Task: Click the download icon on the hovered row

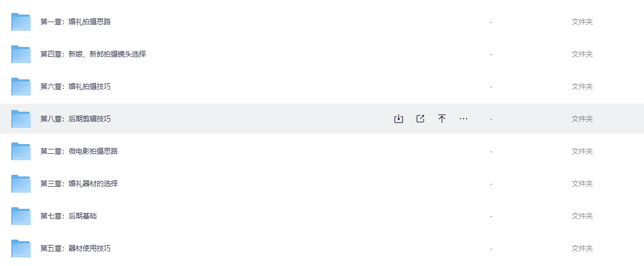Action: pyautogui.click(x=399, y=119)
